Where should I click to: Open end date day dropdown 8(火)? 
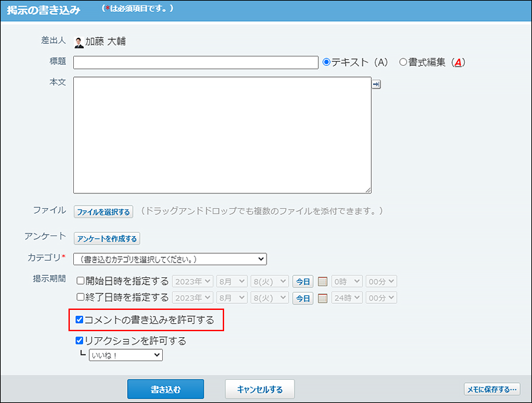coord(270,297)
